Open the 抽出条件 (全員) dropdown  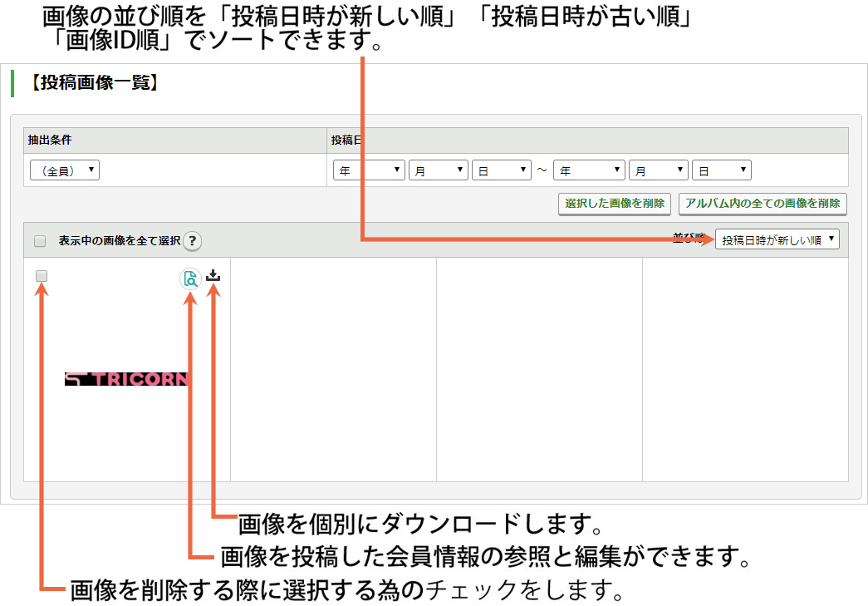point(65,170)
